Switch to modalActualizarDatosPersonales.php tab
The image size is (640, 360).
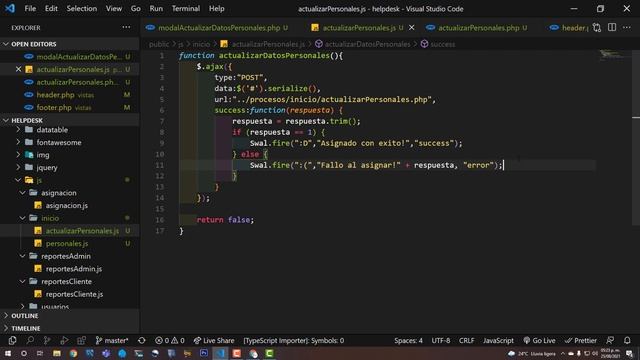pos(219,27)
